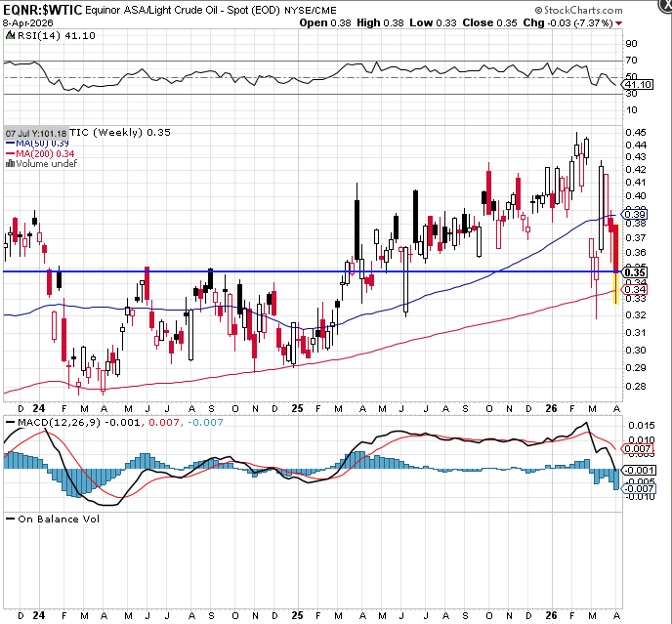Click the bold boxed 0.35 last-price tag
The height and width of the screenshot is (624, 672).
(635, 272)
